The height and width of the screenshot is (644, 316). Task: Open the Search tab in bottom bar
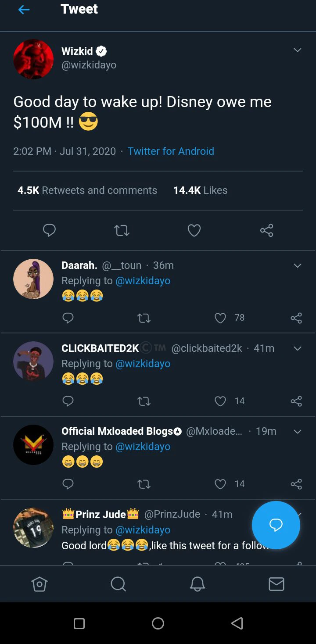point(118,584)
